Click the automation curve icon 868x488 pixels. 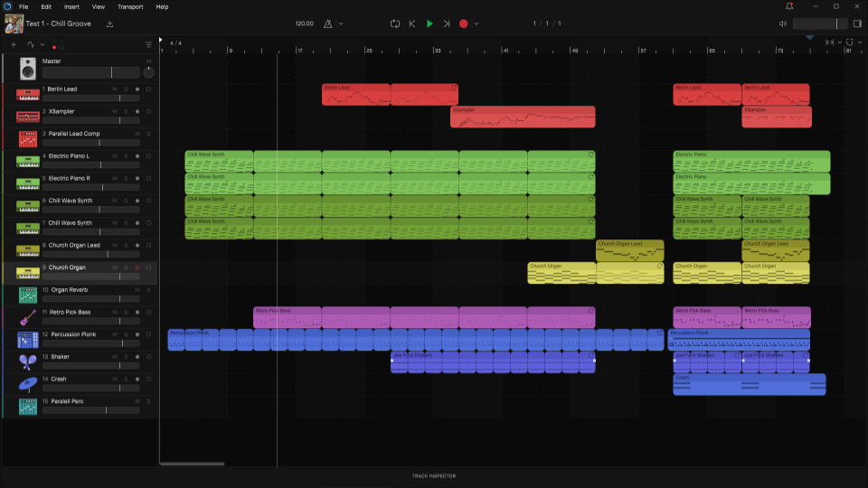coord(31,45)
